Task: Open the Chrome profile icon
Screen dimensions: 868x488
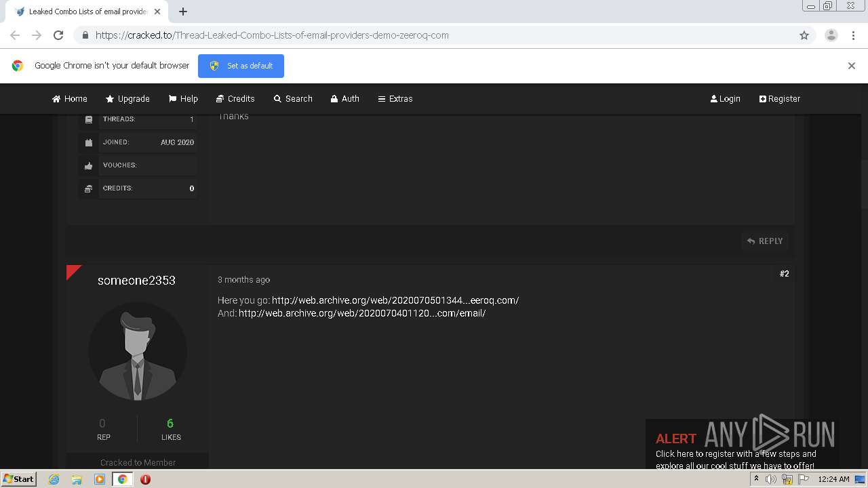Action: (x=831, y=35)
